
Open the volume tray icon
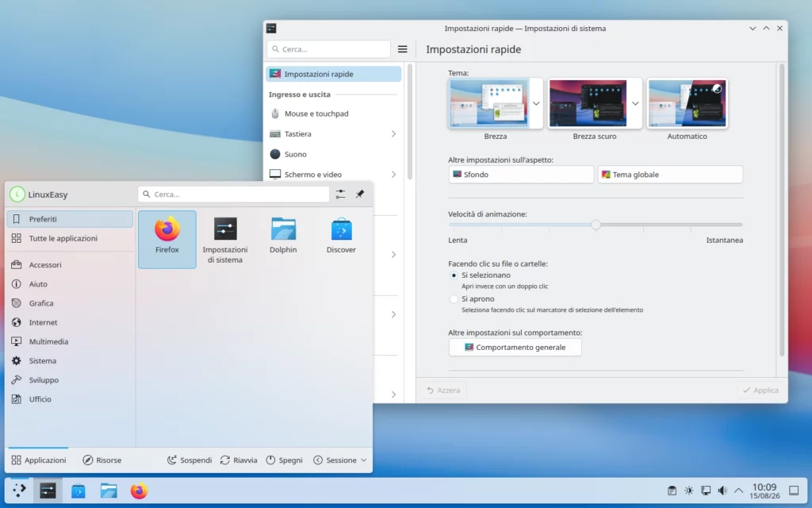tap(722, 491)
